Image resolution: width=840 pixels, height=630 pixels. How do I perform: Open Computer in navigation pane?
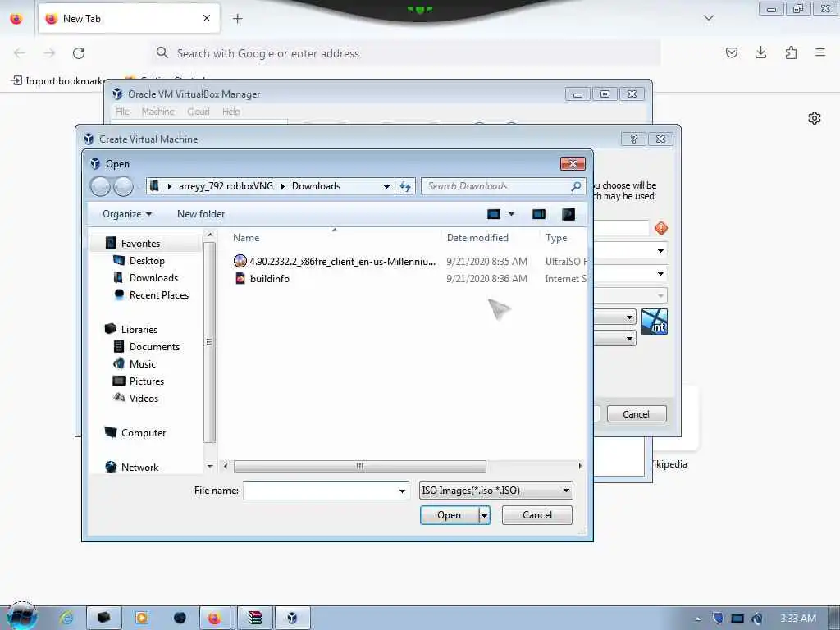[143, 433]
